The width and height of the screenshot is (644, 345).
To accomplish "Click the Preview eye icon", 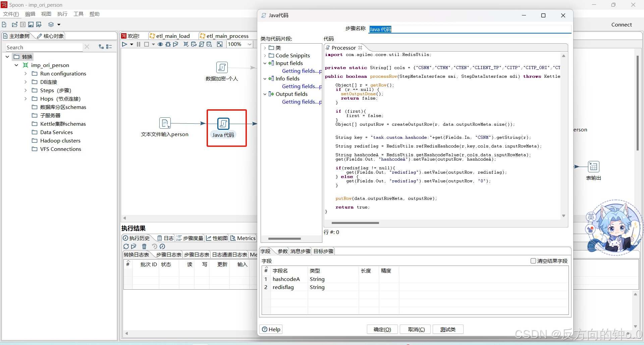I will 160,44.
